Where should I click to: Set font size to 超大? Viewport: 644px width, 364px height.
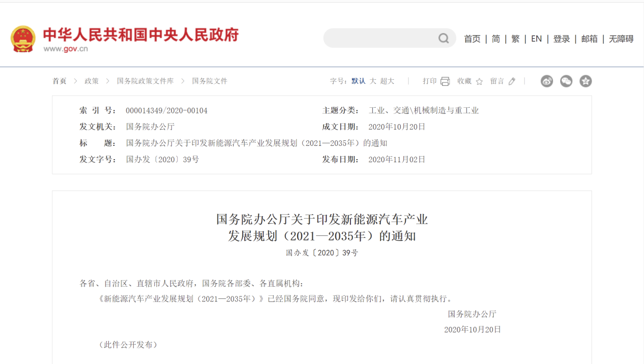pyautogui.click(x=387, y=81)
